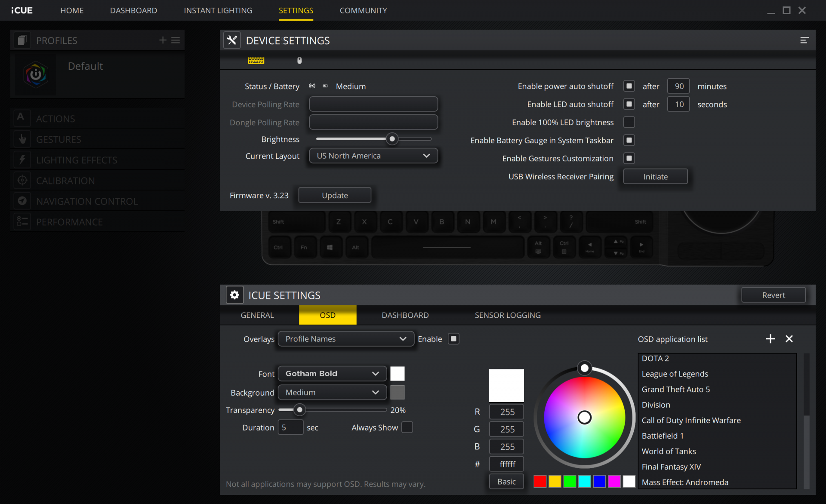Viewport: 826px width, 504px height.
Task: Add a new profile with plus icon
Action: 163,40
